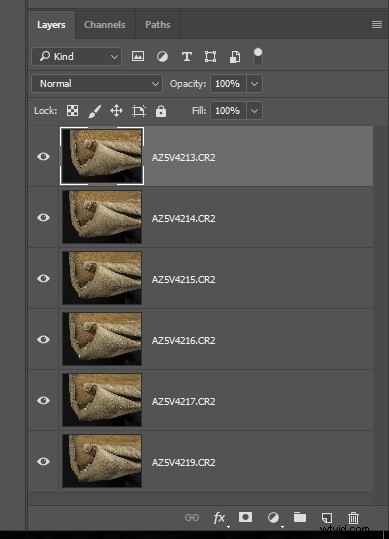Open the Layers panel options menu
This screenshot has height=539, width=389.
point(377,25)
